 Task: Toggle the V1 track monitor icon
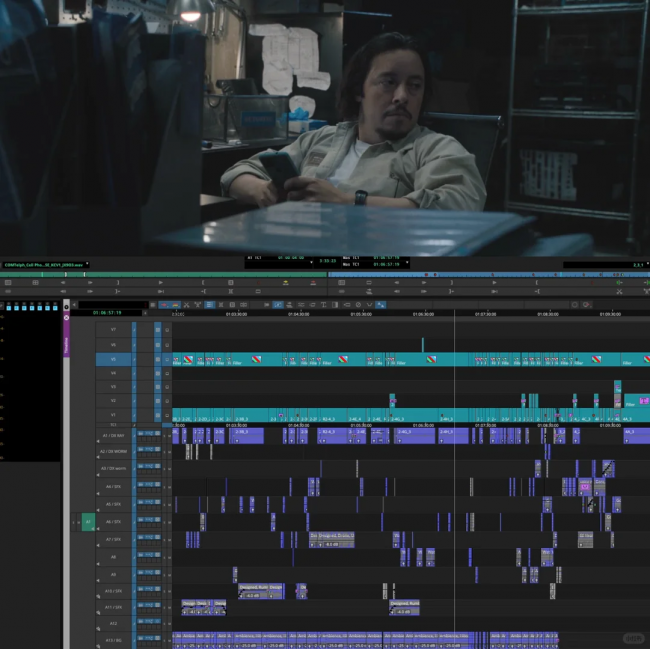(167, 415)
